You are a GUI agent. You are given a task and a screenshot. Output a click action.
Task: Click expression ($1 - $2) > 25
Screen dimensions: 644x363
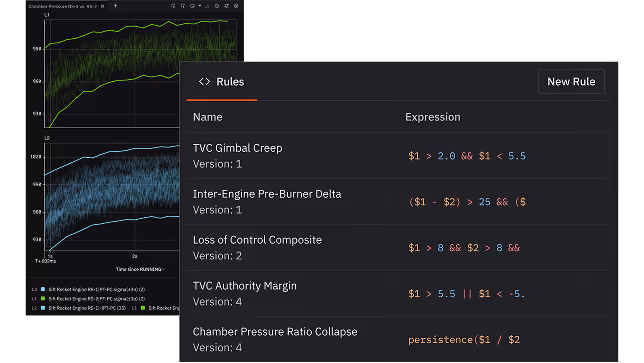pos(467,202)
